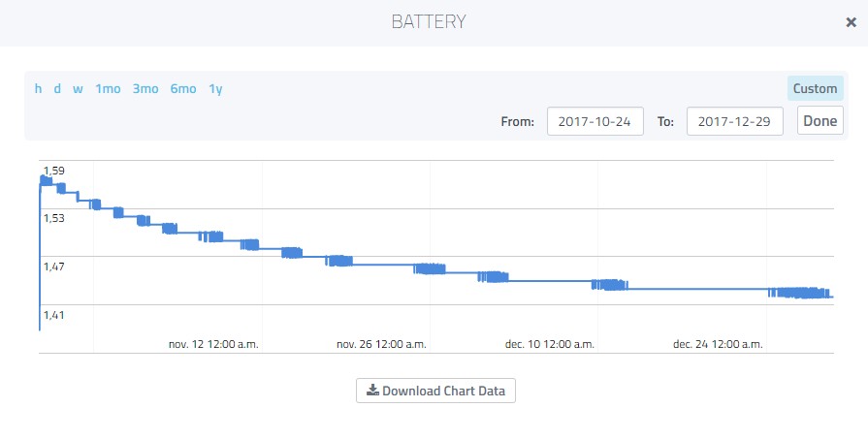Image resolution: width=868 pixels, height=439 pixels.
Task: Click the download icon in Download Chart Data
Action: click(x=372, y=391)
